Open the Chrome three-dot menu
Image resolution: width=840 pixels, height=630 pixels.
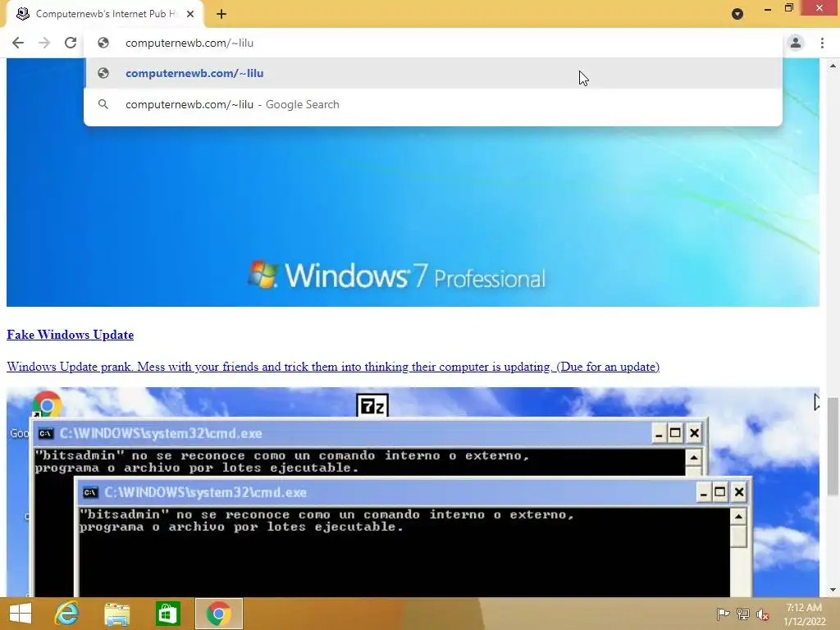click(x=822, y=43)
